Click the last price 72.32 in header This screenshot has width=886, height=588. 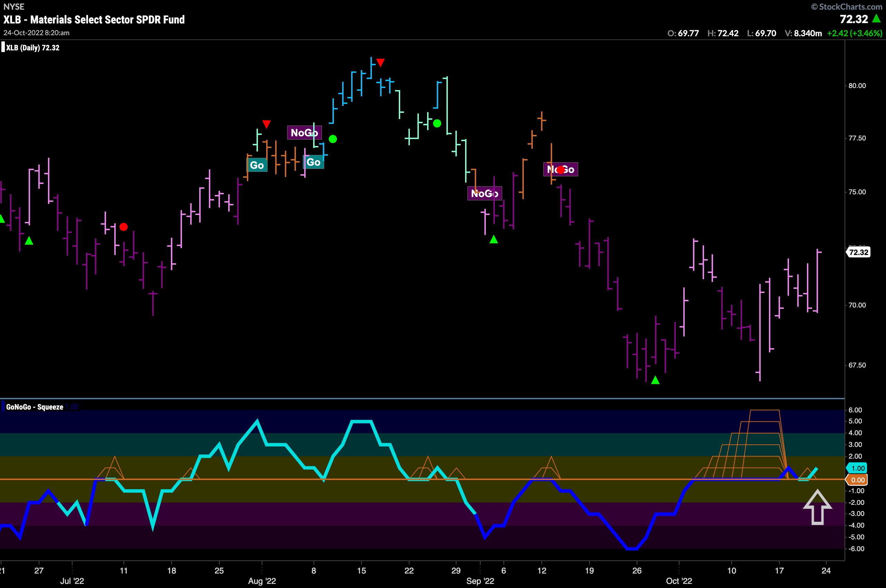(x=854, y=19)
